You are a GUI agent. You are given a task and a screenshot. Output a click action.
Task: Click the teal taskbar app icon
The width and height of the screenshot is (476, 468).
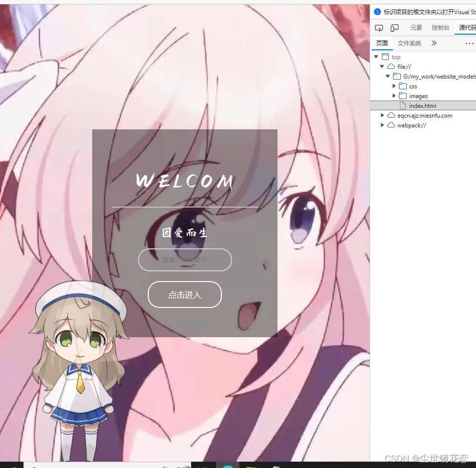click(228, 466)
